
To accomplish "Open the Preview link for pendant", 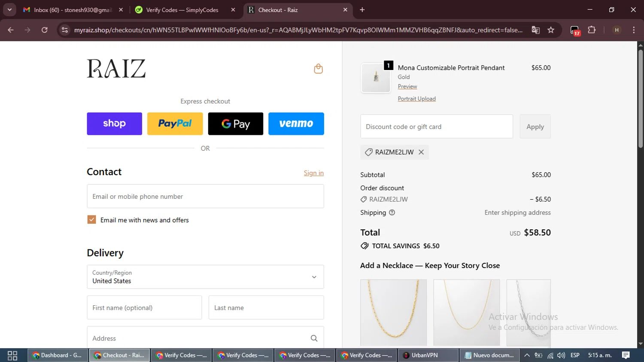I will tap(407, 87).
